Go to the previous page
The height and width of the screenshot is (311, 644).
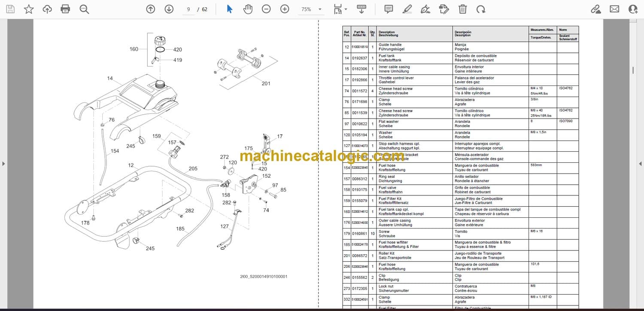(x=150, y=9)
